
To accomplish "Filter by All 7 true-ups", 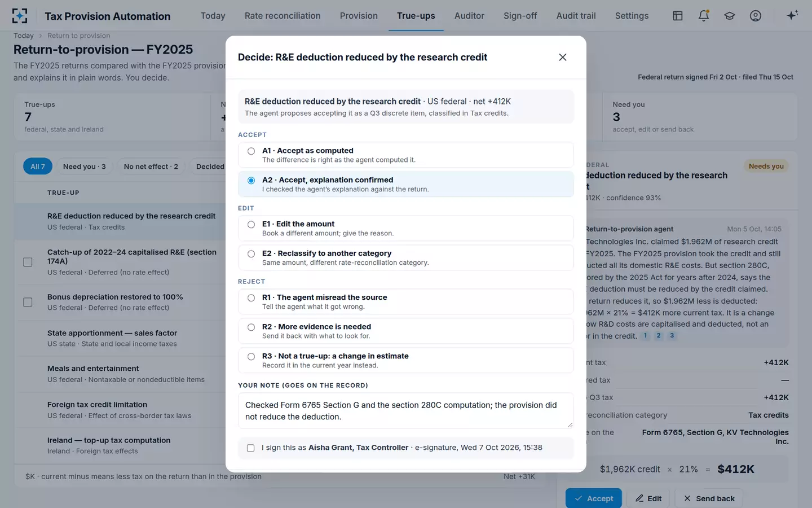I will [38, 167].
